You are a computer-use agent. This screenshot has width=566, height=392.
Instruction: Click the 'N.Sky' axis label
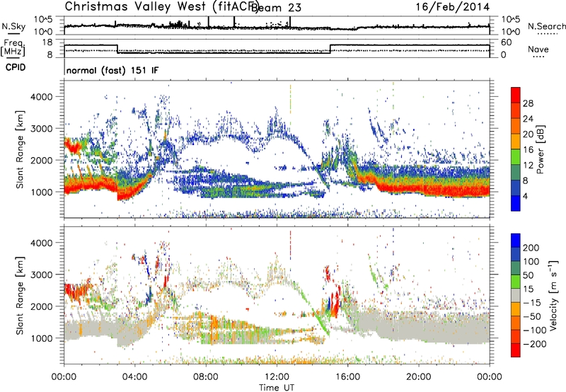click(13, 26)
